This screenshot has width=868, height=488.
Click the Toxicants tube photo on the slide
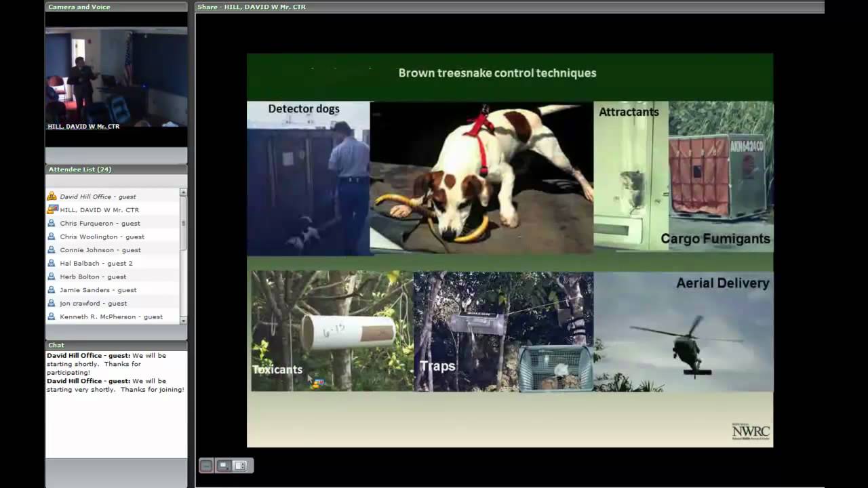332,331
